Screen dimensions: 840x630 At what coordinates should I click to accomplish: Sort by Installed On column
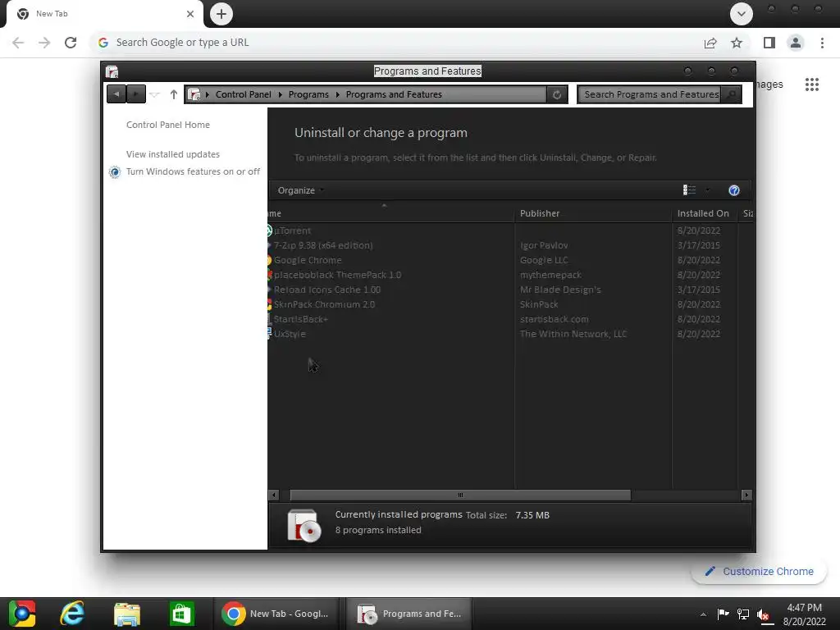[704, 213]
